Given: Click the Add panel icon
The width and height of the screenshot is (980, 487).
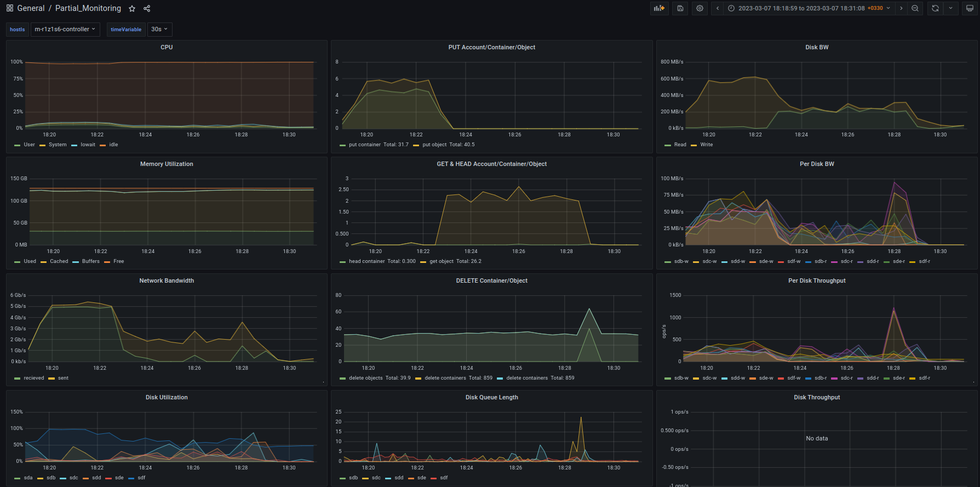Looking at the screenshot, I should click(x=659, y=8).
